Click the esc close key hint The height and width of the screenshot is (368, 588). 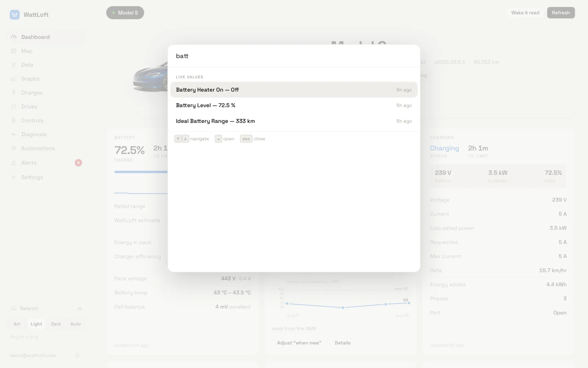pos(246,139)
